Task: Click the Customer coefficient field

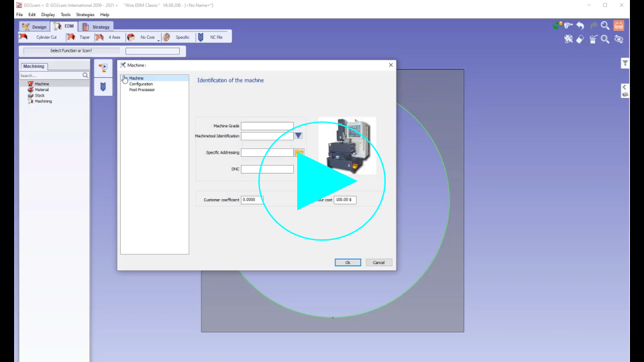Action: pyautogui.click(x=252, y=200)
